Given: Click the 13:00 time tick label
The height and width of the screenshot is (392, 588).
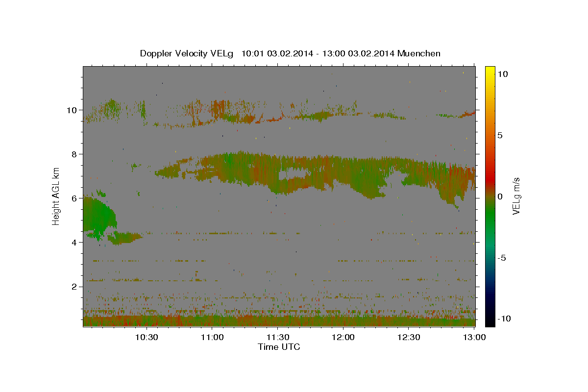Looking at the screenshot, I should click(474, 337).
